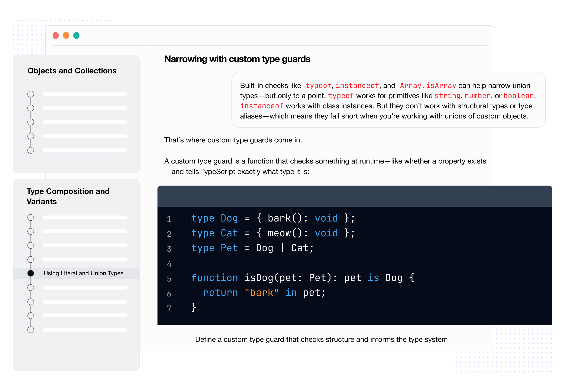
Task: Click the Narrowing with custom type guards heading
Action: pos(237,59)
